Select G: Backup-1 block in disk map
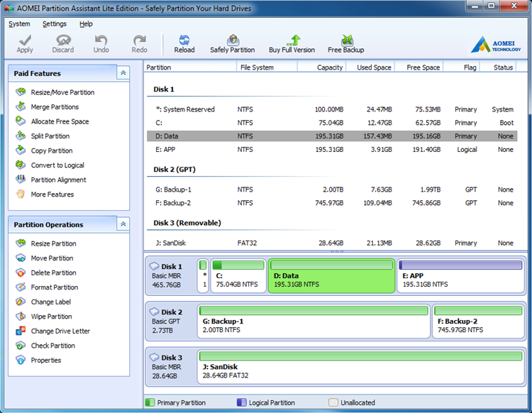 pyautogui.click(x=314, y=321)
